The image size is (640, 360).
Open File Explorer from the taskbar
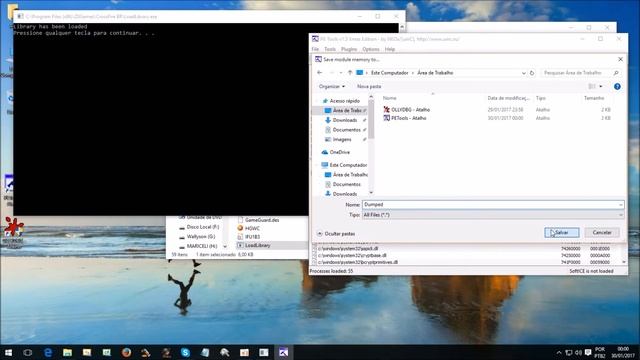tap(67, 352)
